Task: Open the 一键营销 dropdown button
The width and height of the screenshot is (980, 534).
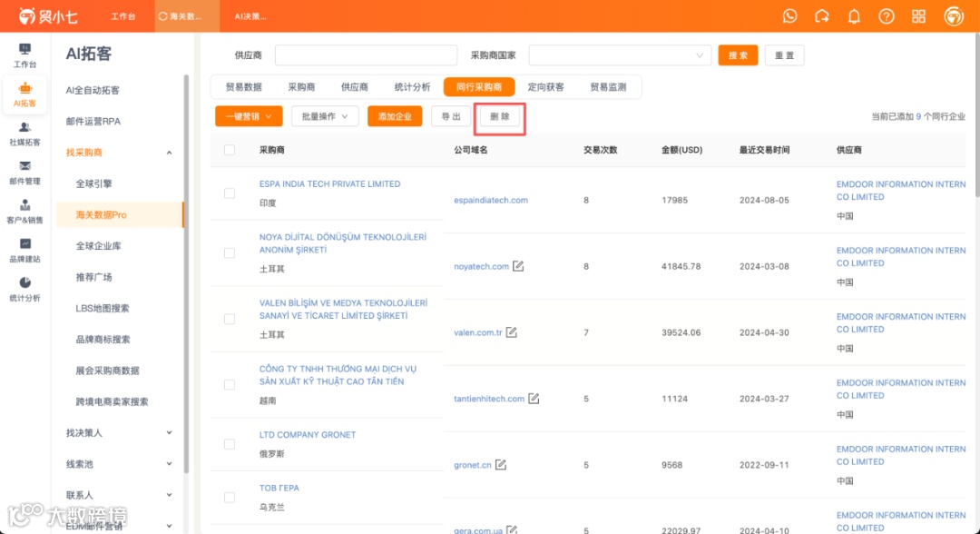Action: coord(248,116)
